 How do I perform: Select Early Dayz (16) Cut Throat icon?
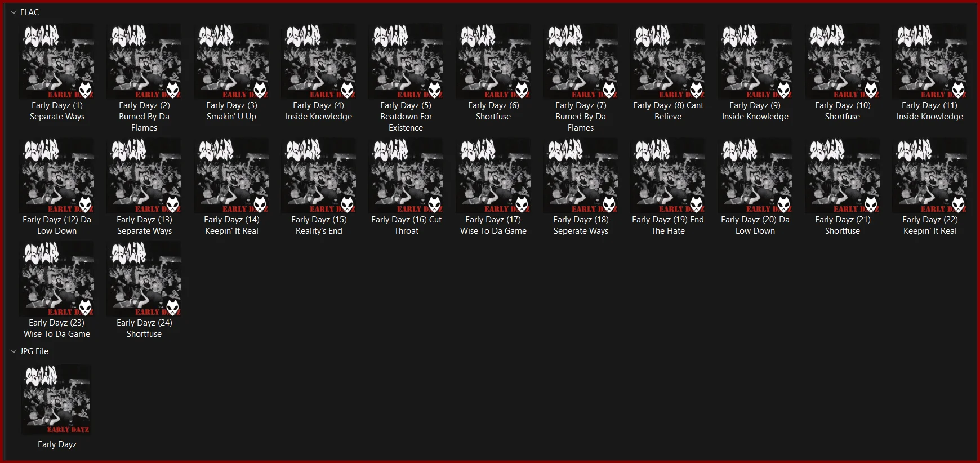point(406,175)
